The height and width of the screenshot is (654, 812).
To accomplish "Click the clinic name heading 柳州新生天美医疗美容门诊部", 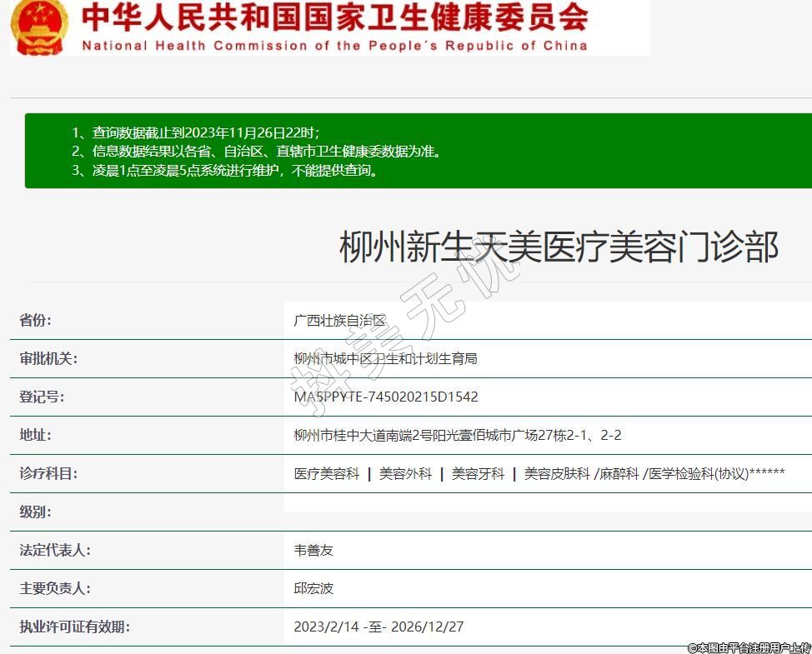I will point(559,247).
